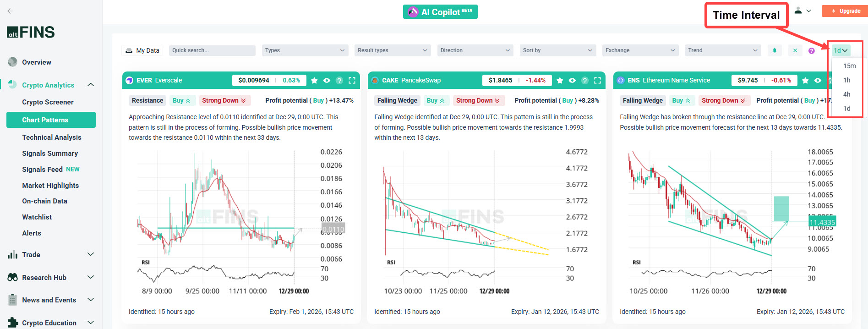Launch the AI Copilot BETA button
Screen dimensions: 868x329
coord(440,12)
